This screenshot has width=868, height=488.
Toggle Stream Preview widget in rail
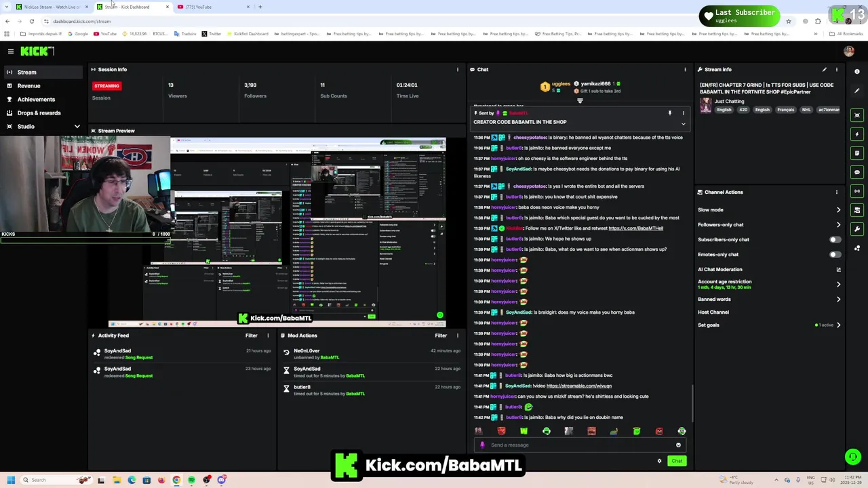tap(857, 115)
